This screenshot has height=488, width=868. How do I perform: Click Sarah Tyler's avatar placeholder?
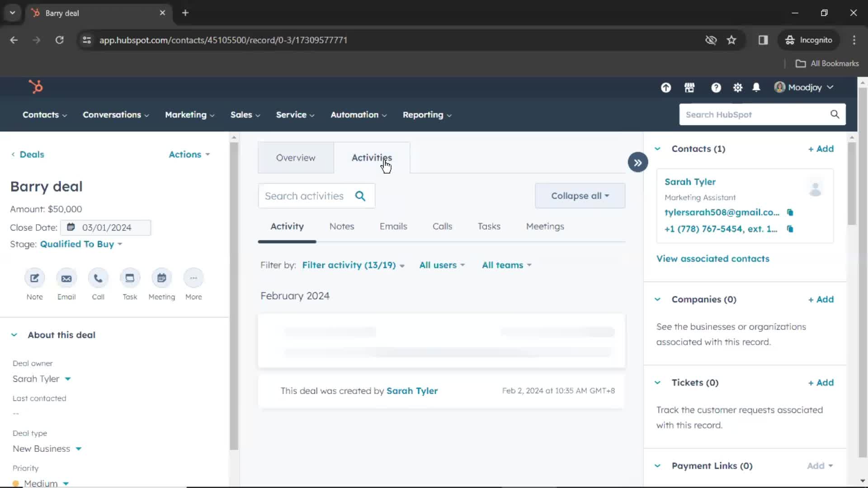(815, 189)
